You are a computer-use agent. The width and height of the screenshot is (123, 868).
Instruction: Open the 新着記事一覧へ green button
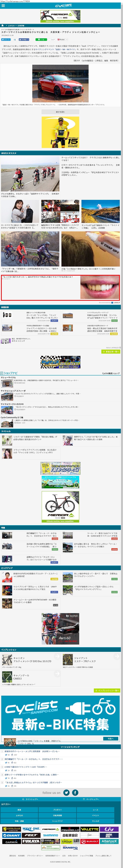(110, 351)
